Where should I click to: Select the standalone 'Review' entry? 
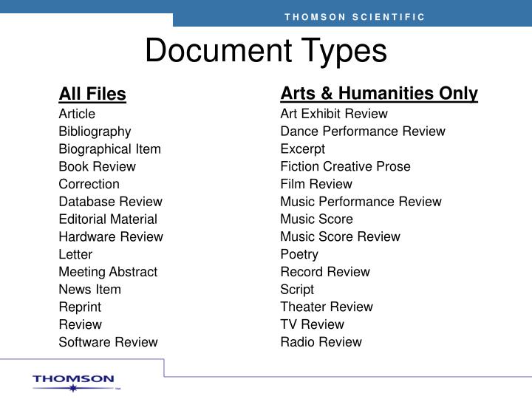80,324
